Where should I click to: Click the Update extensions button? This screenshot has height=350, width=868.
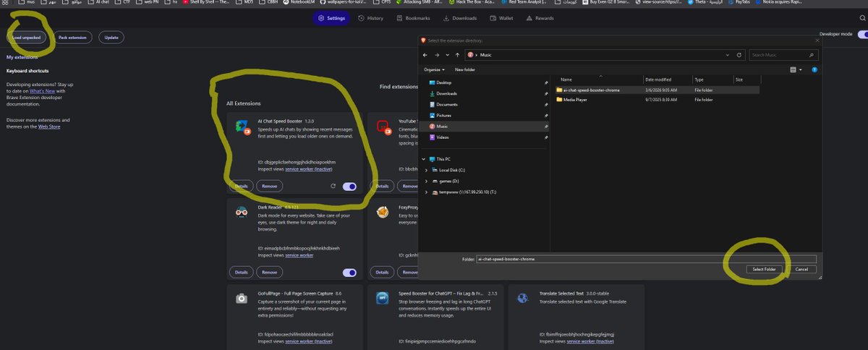[111, 37]
